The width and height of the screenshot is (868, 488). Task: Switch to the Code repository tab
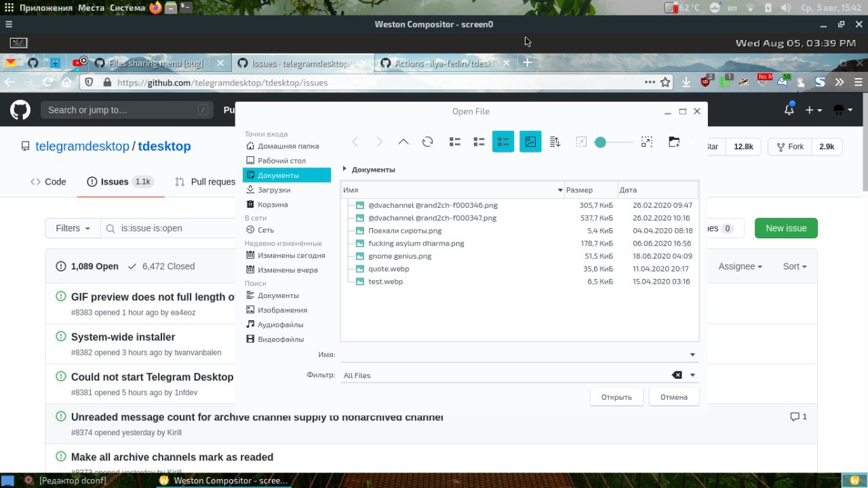tap(48, 182)
